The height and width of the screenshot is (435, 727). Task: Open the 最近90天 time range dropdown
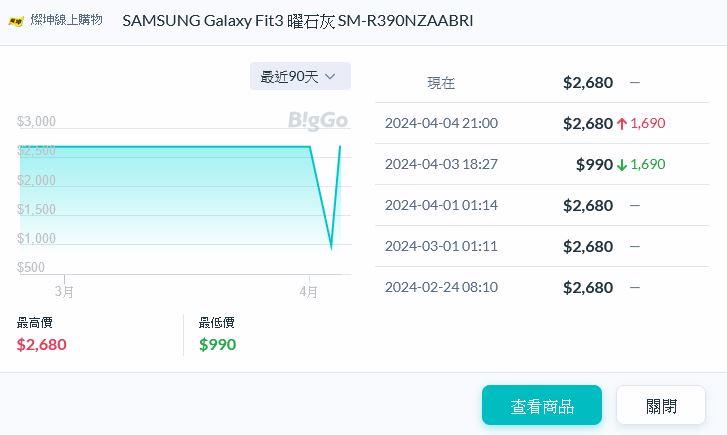click(x=299, y=76)
